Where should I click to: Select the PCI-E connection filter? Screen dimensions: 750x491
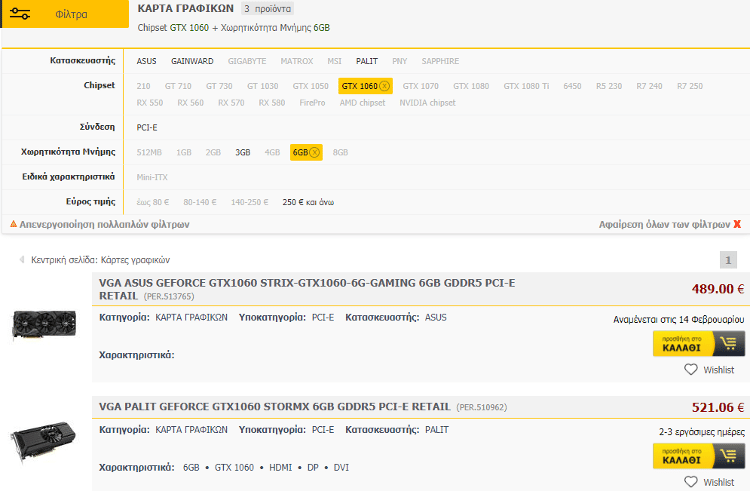(x=147, y=128)
